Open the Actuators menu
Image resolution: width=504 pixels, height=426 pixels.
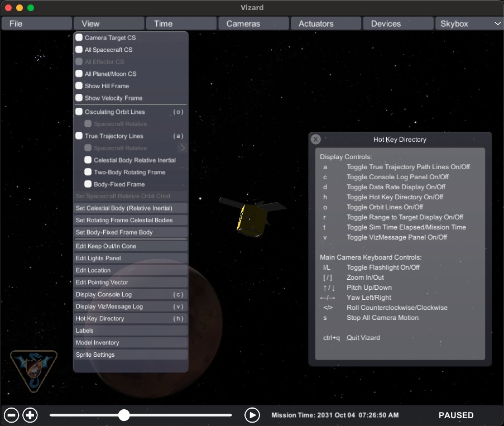click(326, 23)
